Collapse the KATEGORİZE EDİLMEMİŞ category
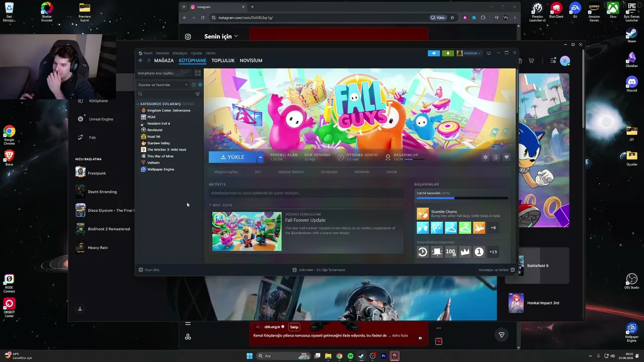 click(x=160, y=104)
